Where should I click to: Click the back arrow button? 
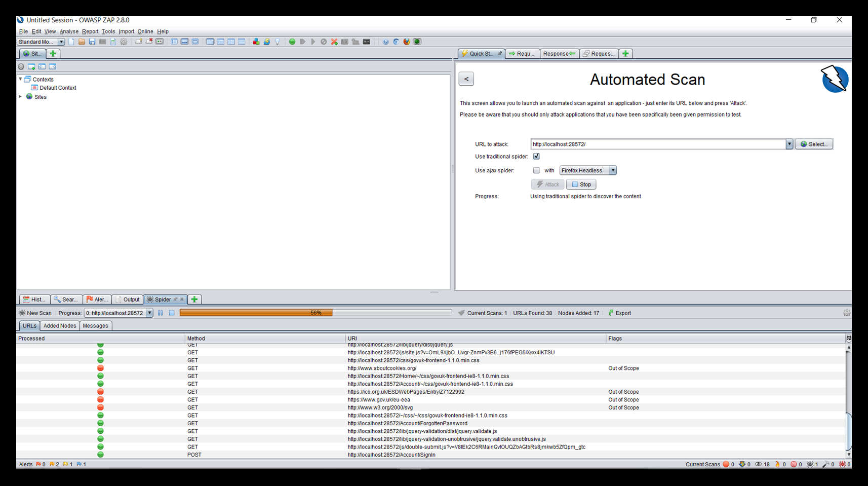click(x=466, y=79)
